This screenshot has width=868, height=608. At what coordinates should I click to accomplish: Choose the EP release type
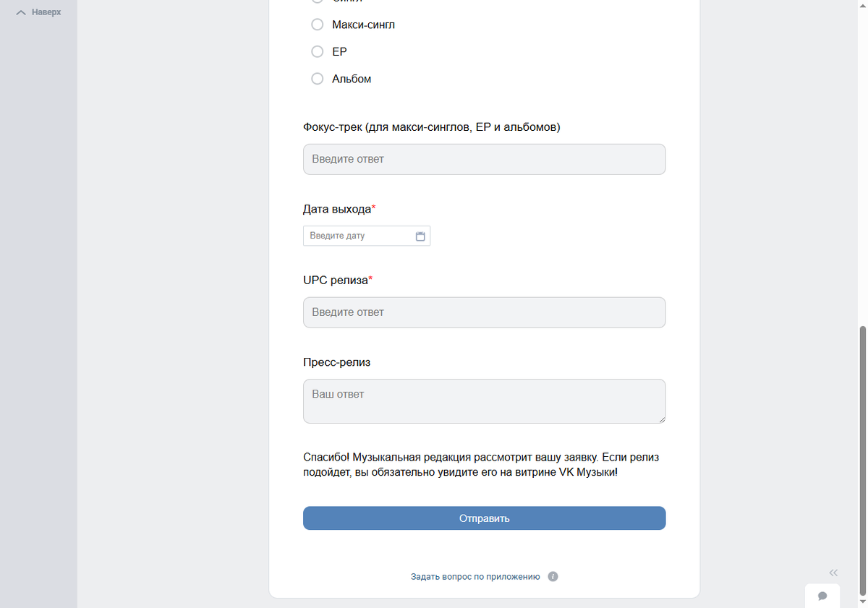[317, 51]
